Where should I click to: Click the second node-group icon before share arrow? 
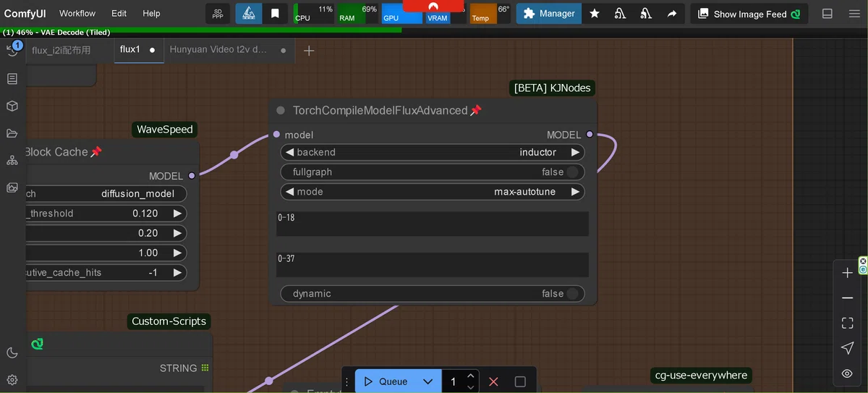click(x=646, y=14)
